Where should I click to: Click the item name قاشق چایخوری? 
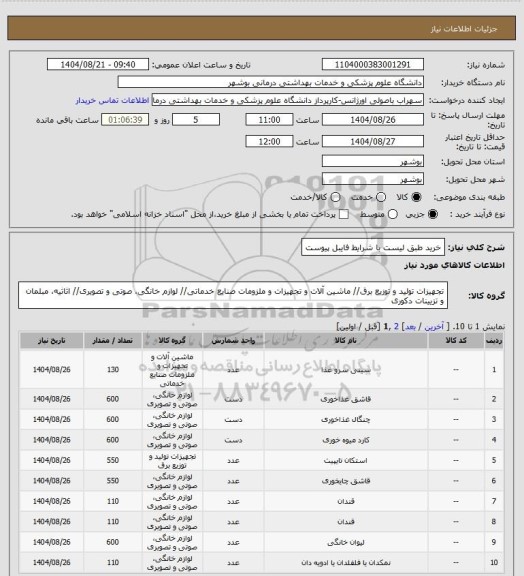[x=345, y=481]
